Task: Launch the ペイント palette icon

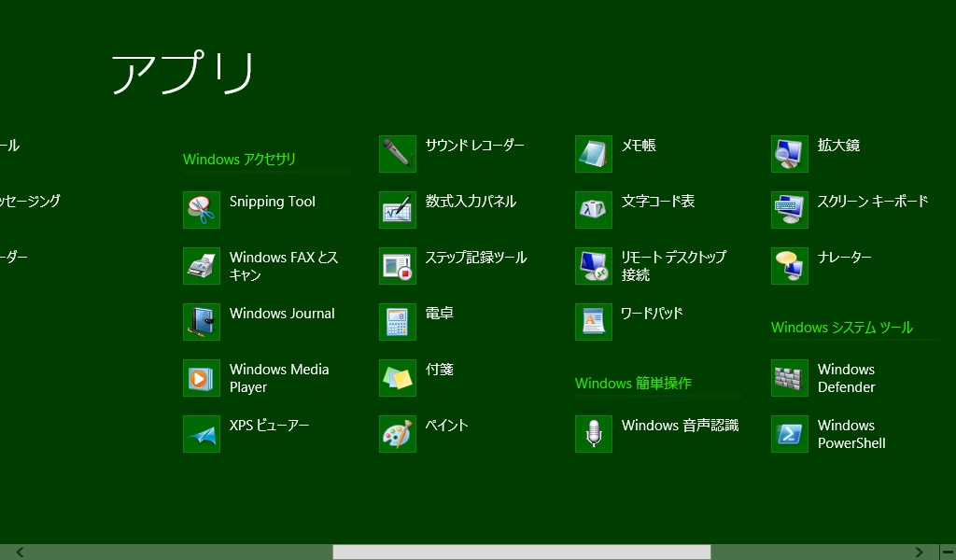Action: tap(398, 434)
